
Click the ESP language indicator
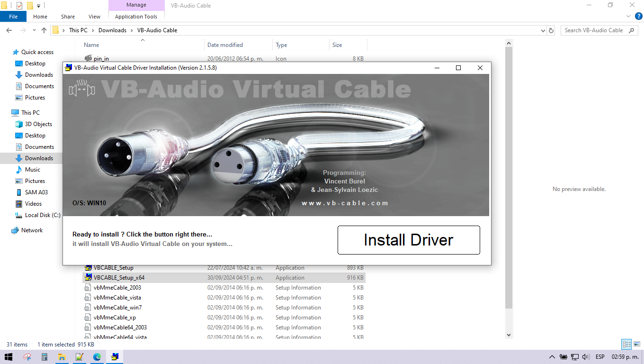(x=600, y=357)
